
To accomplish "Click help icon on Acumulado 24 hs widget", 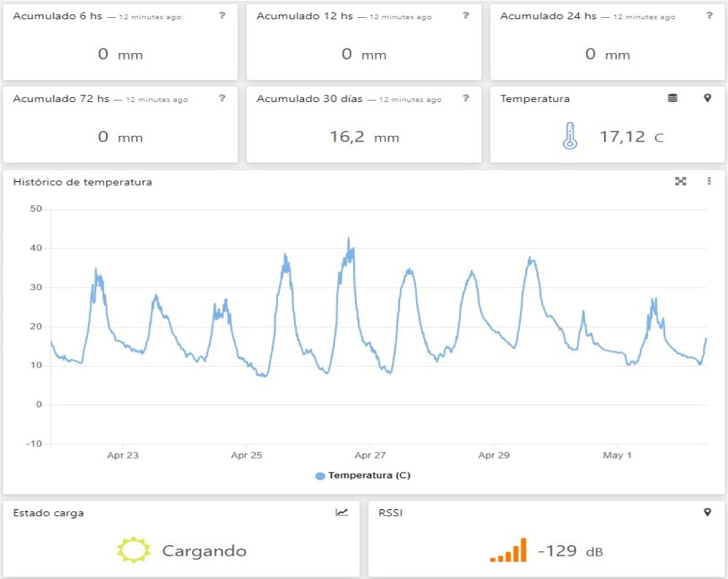I will (709, 15).
